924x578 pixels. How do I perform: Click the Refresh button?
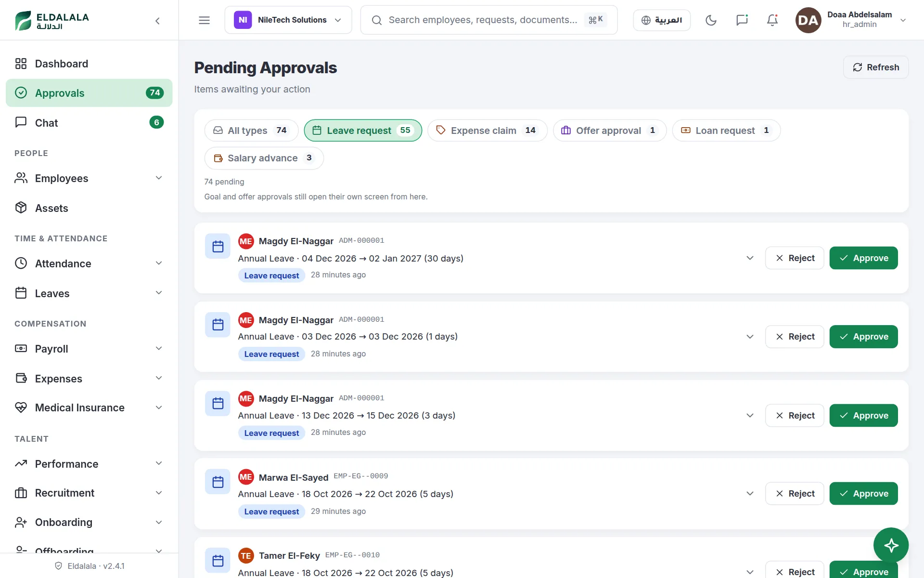(876, 67)
